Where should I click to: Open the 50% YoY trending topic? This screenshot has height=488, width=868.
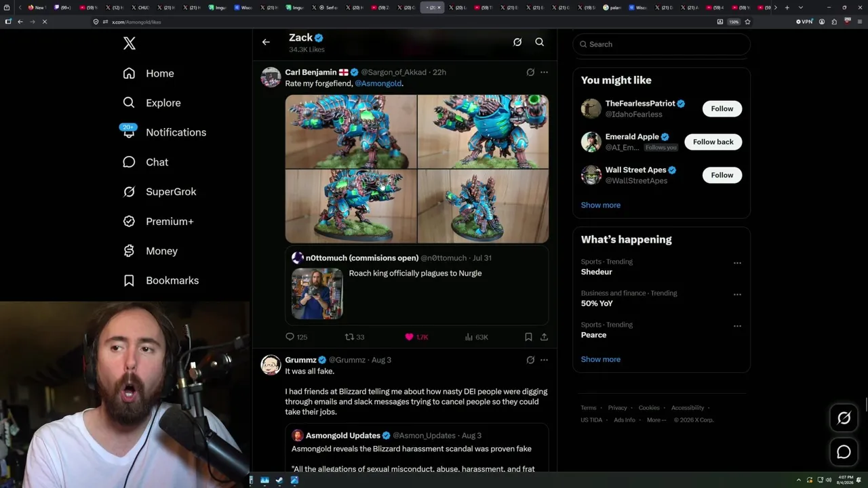coord(597,304)
